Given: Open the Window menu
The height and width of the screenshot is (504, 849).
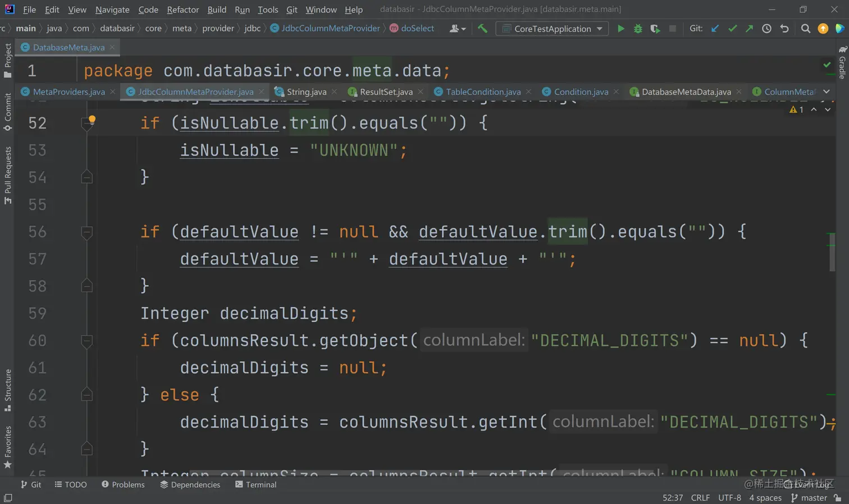Looking at the screenshot, I should (321, 10).
